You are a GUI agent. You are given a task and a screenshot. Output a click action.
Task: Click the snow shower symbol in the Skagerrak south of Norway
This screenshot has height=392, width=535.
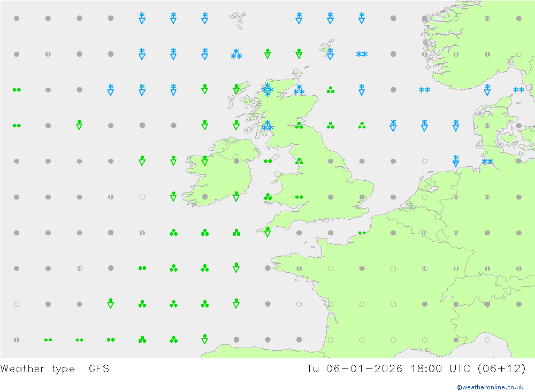click(x=487, y=89)
